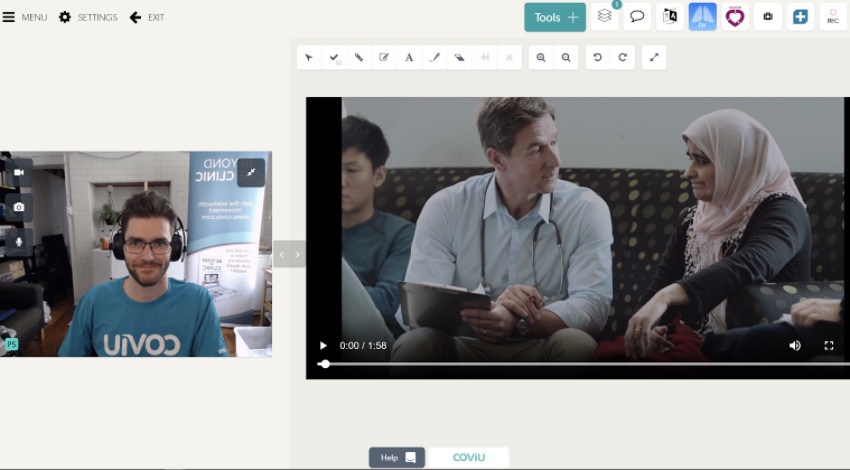
Task: Open the chat speech bubble
Action: [637, 17]
